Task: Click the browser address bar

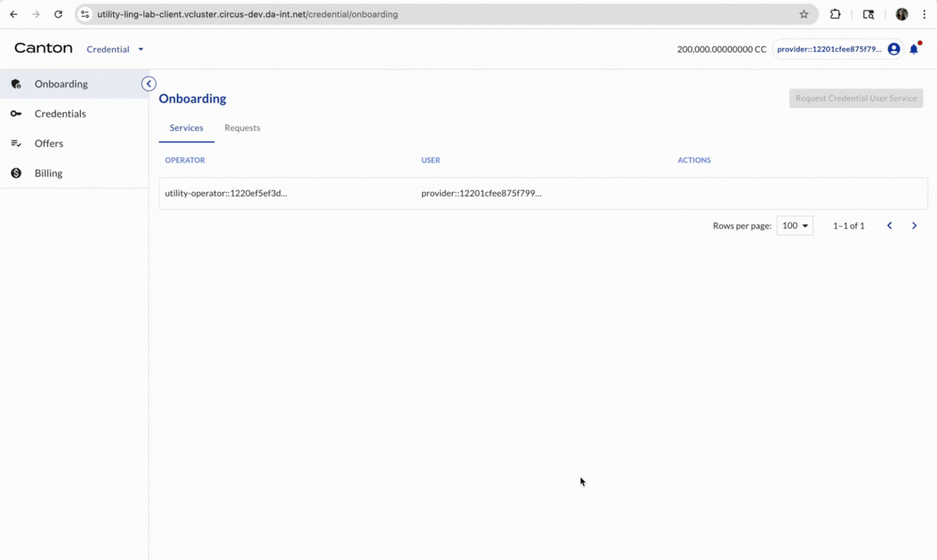Action: pos(310,14)
